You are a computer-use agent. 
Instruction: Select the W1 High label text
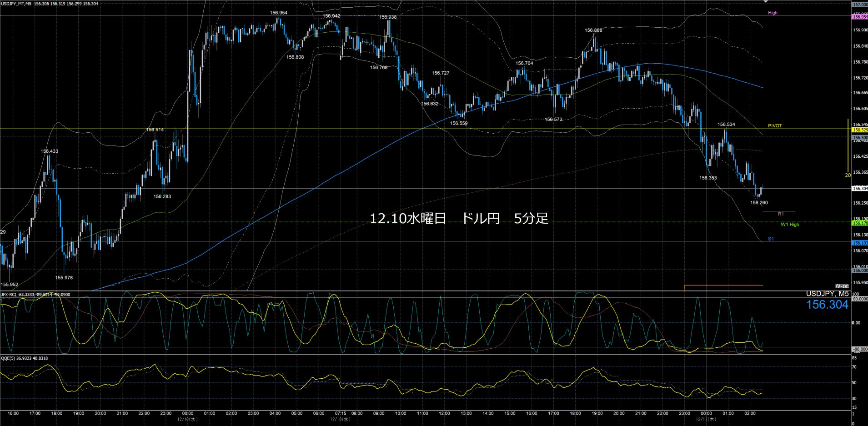pos(790,225)
